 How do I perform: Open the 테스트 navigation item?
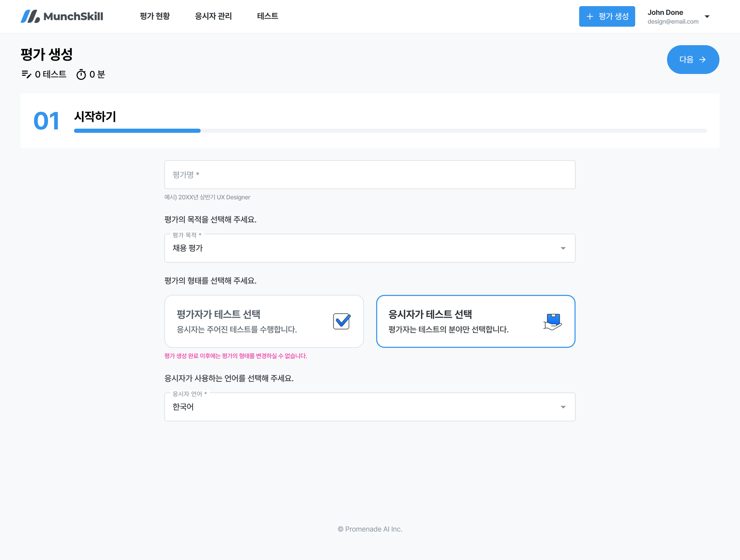point(267,16)
